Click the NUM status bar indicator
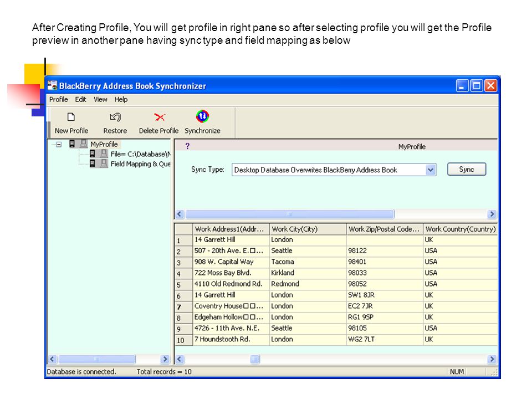Image resolution: width=532 pixels, height=399 pixels. [x=457, y=372]
